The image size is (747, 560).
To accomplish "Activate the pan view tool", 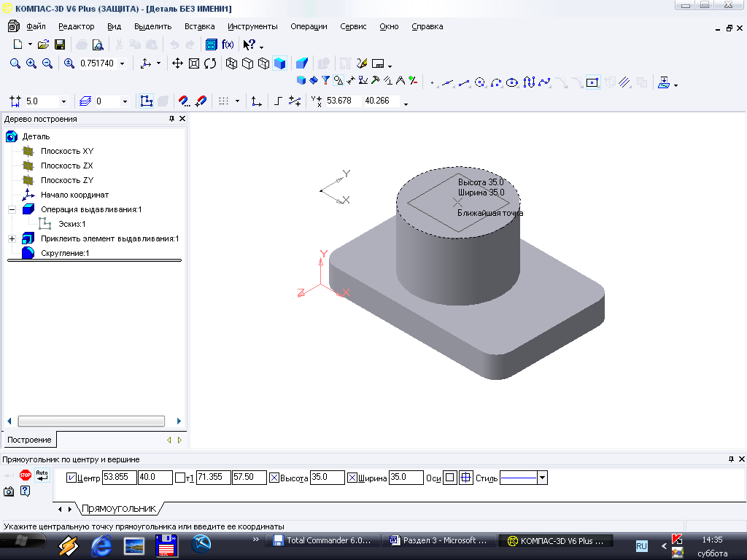I will pos(178,63).
